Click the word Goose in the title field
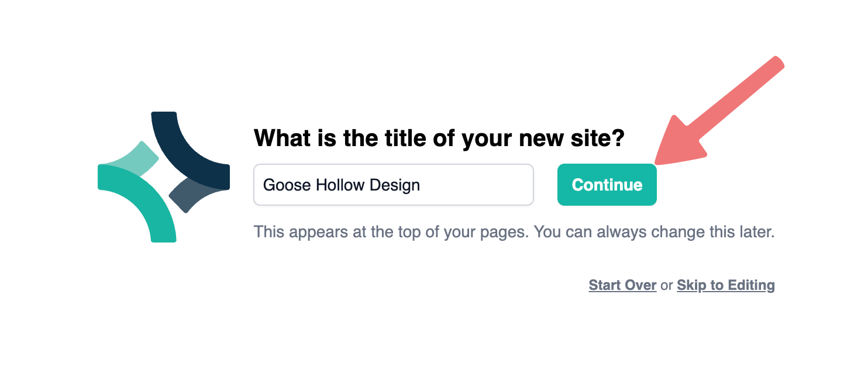The width and height of the screenshot is (868, 367). pyautogui.click(x=287, y=185)
